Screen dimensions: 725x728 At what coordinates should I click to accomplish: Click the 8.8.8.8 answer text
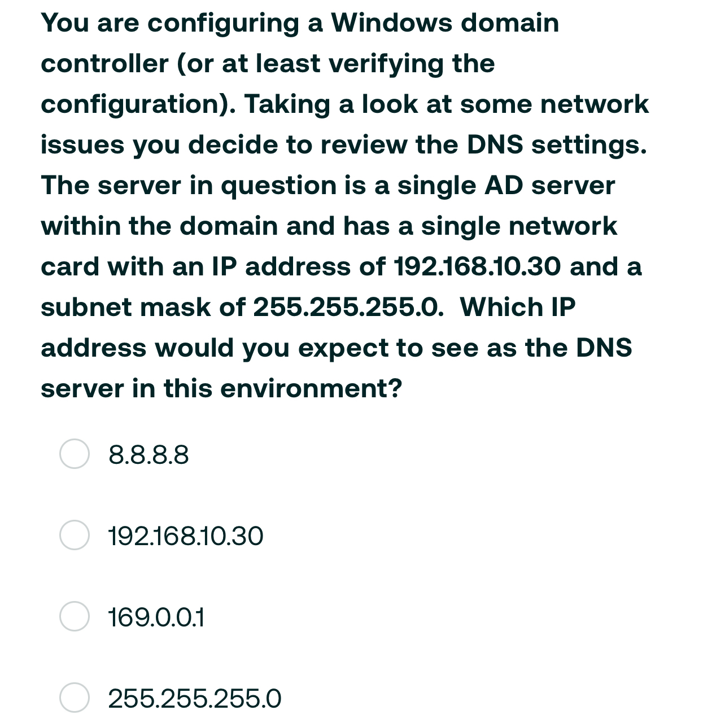148,455
